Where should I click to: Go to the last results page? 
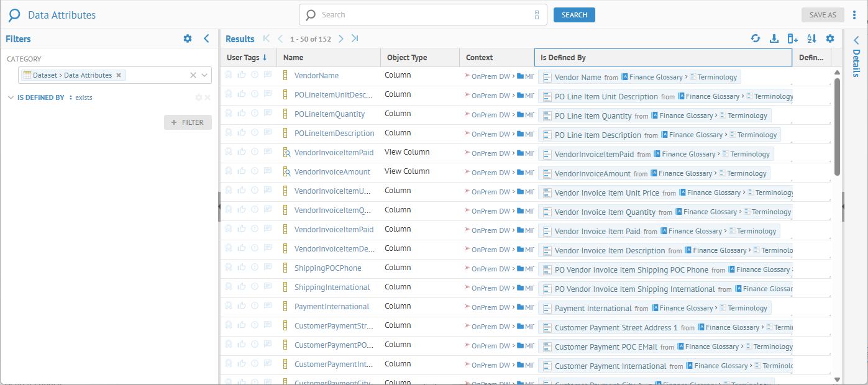[355, 38]
